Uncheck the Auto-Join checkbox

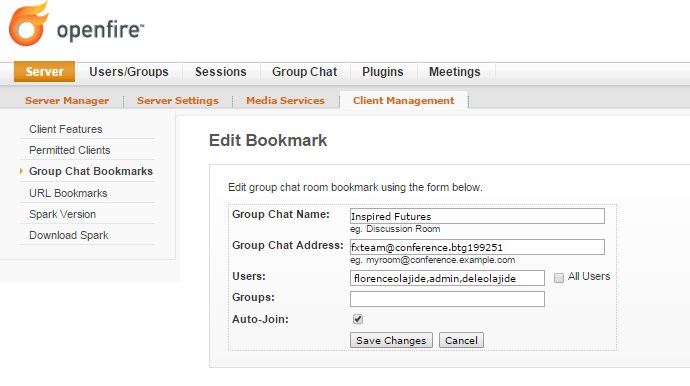click(x=358, y=319)
